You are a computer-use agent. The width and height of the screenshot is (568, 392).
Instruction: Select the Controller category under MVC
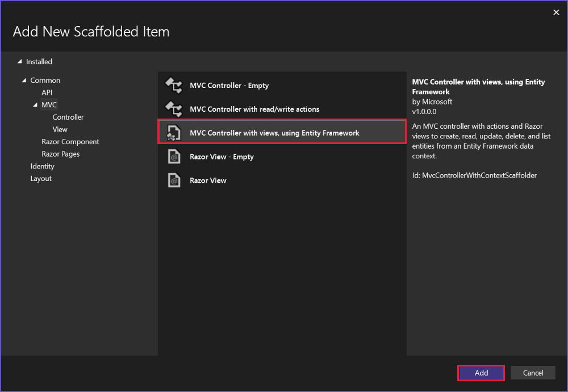tap(68, 117)
